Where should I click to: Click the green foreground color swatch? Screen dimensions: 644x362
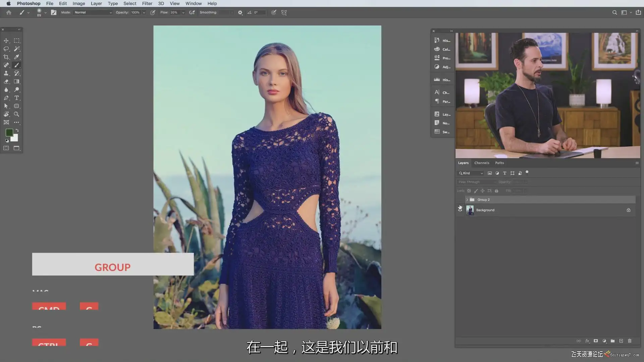pyautogui.click(x=9, y=132)
